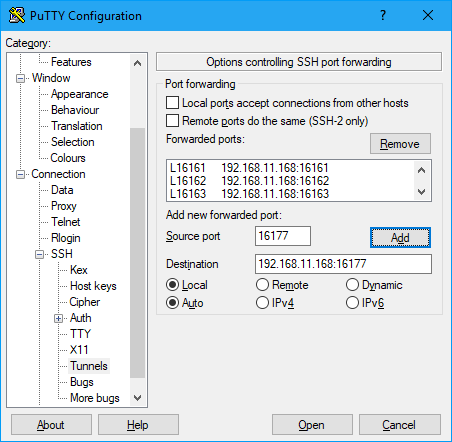Open the Selection category
Viewport: 452px width, 442px height.
pos(73,142)
